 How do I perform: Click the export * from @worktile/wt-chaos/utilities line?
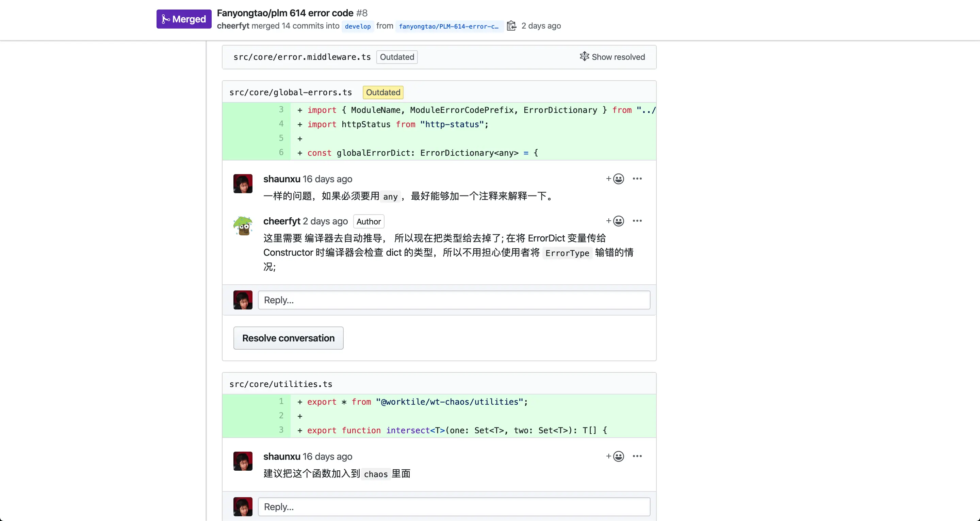click(x=439, y=402)
